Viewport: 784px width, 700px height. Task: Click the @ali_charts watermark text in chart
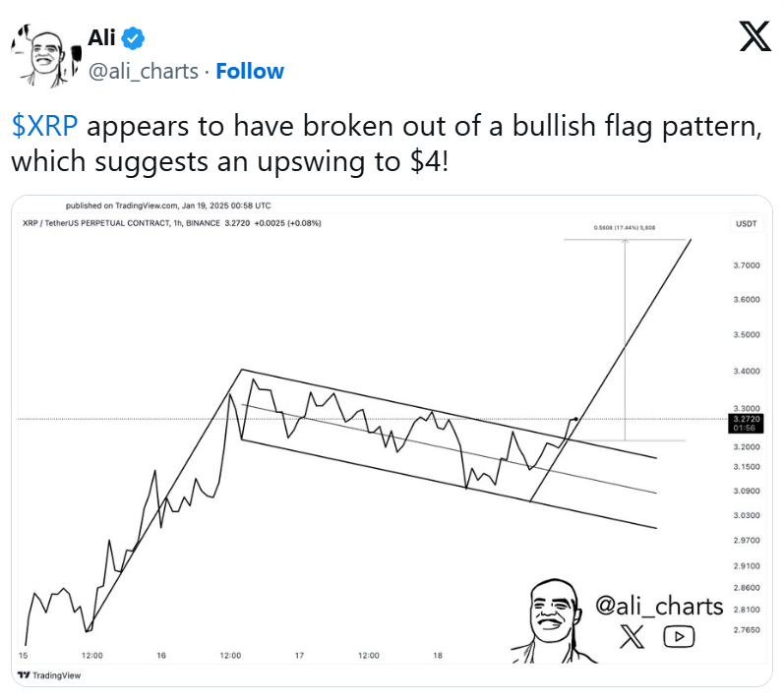(x=659, y=606)
